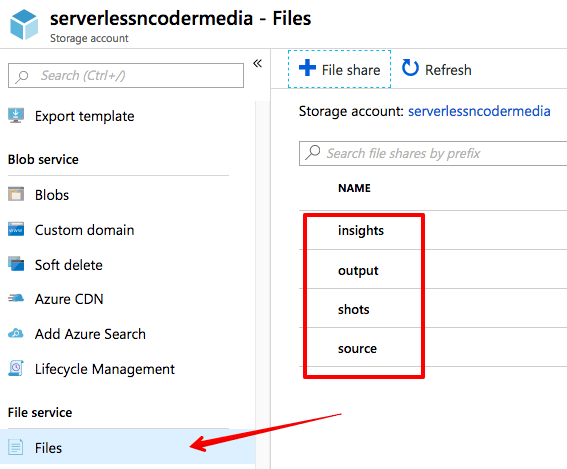The height and width of the screenshot is (469, 567).
Task: Click the Azure CDN icon
Action: [16, 299]
